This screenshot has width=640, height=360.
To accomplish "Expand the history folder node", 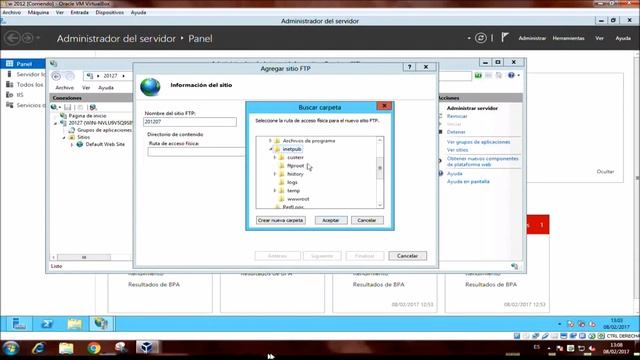I will (x=275, y=174).
